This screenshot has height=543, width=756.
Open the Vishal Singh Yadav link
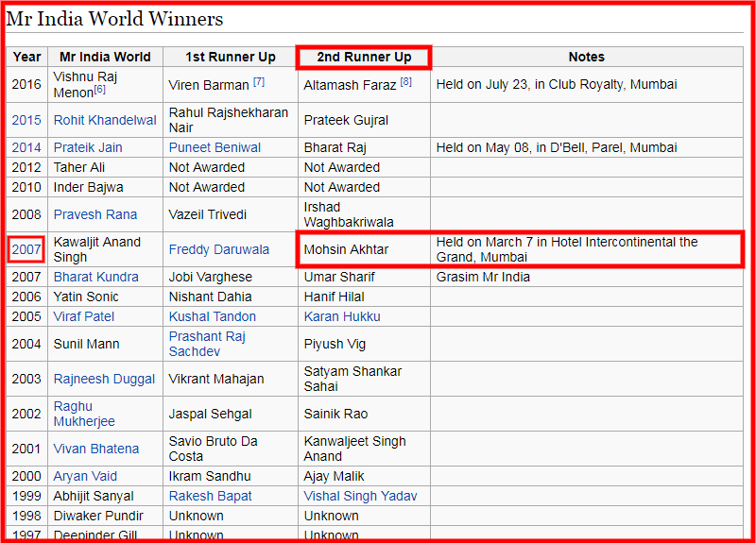[360, 497]
